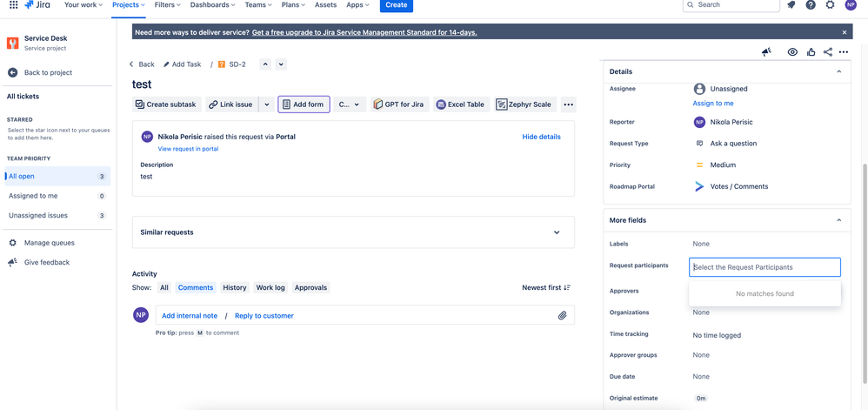Viewport: 868px width, 410px height.
Task: Open the Filters dropdown
Action: [167, 5]
